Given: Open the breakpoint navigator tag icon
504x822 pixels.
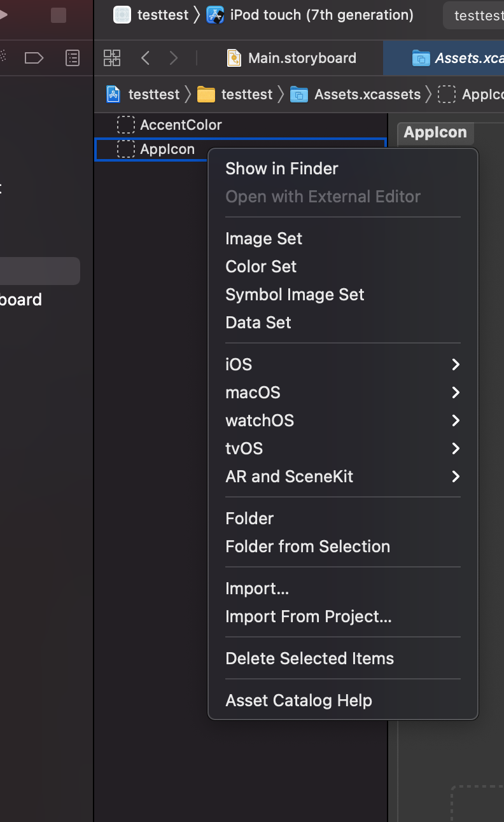Looking at the screenshot, I should coord(34,59).
